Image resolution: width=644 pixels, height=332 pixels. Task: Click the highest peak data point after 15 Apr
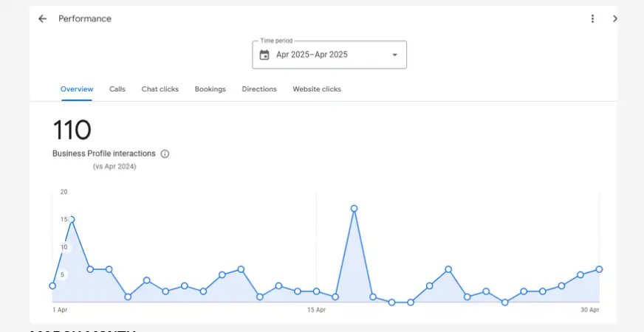click(x=354, y=209)
